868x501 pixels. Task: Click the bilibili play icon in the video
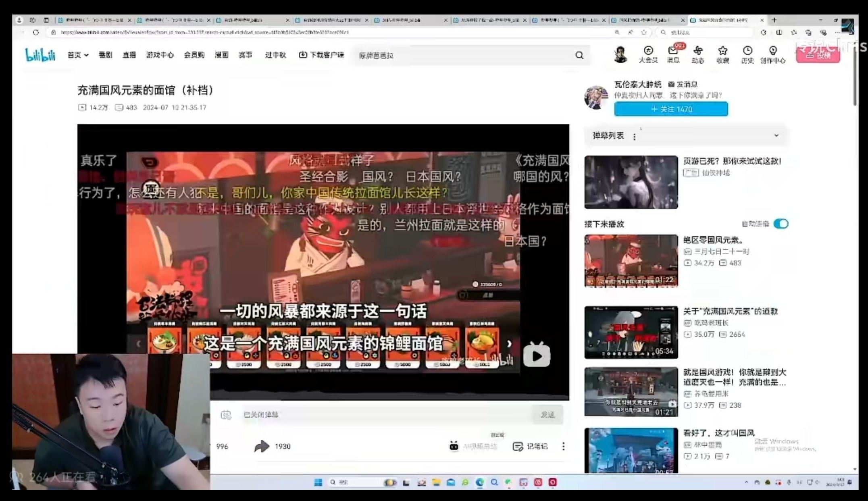click(x=536, y=355)
